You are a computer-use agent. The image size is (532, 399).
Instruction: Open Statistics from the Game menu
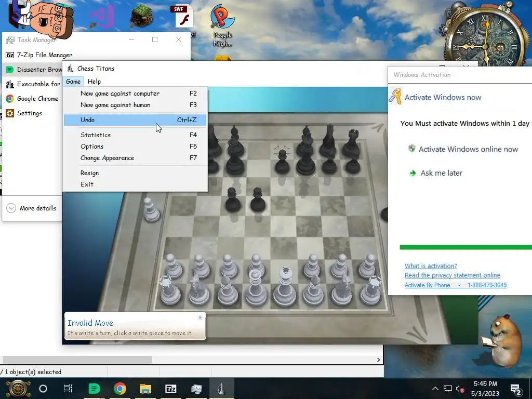(x=135, y=135)
